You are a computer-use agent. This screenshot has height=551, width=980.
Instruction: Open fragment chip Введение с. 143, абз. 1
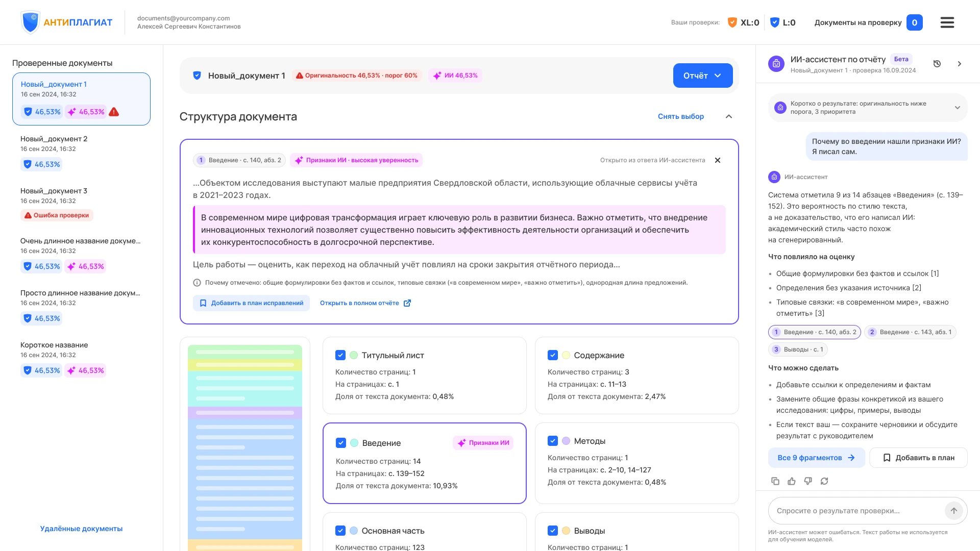pos(910,332)
